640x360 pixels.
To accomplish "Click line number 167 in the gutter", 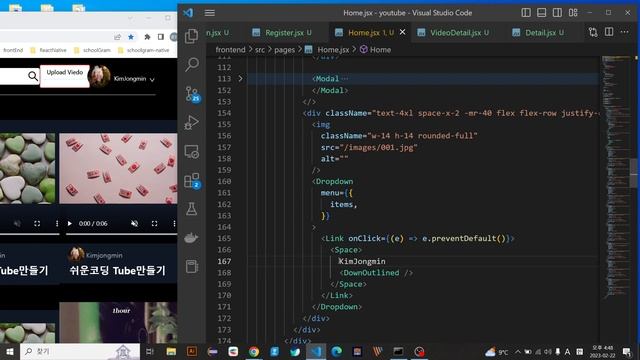I will [224, 261].
